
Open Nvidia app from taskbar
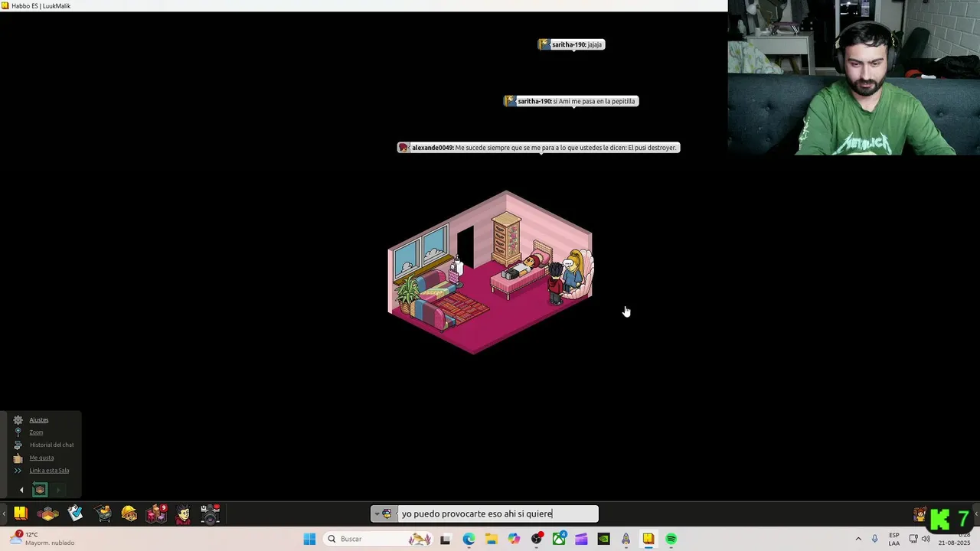603,539
